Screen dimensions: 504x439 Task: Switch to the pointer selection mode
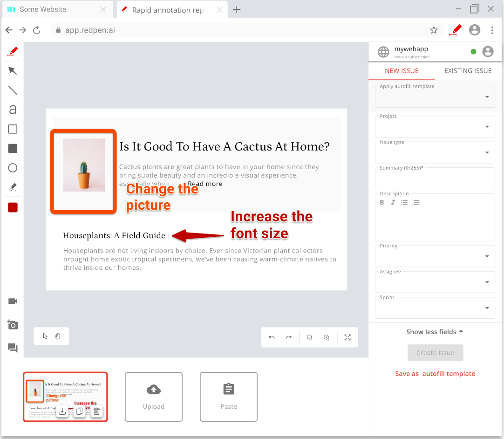[45, 336]
